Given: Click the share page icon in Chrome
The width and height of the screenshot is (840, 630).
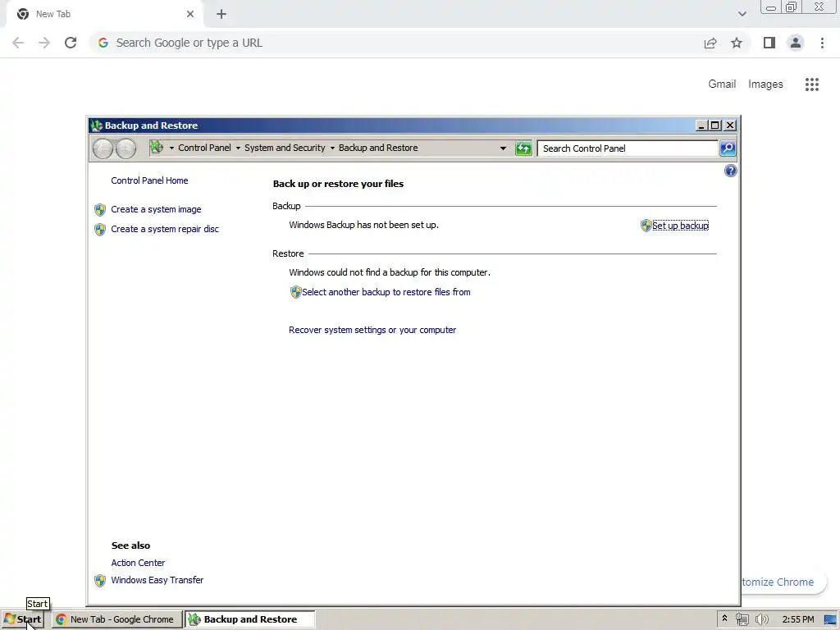Looking at the screenshot, I should click(710, 43).
